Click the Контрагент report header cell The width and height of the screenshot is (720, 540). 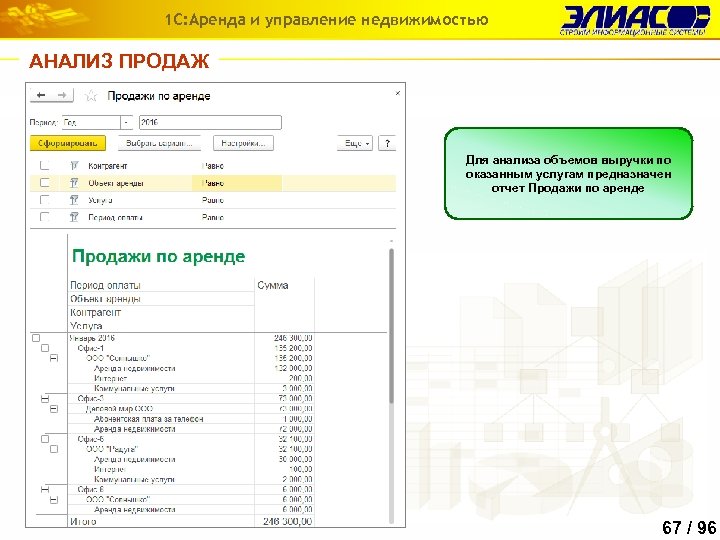click(x=95, y=312)
